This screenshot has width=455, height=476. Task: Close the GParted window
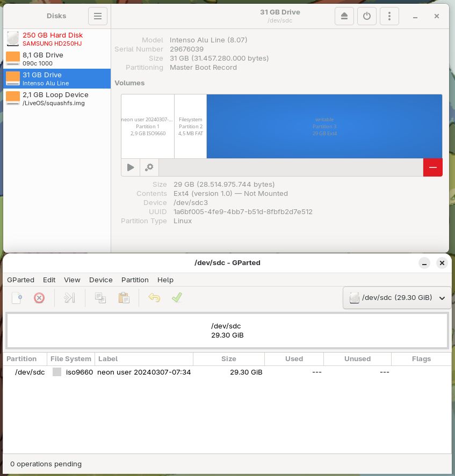coord(442,263)
